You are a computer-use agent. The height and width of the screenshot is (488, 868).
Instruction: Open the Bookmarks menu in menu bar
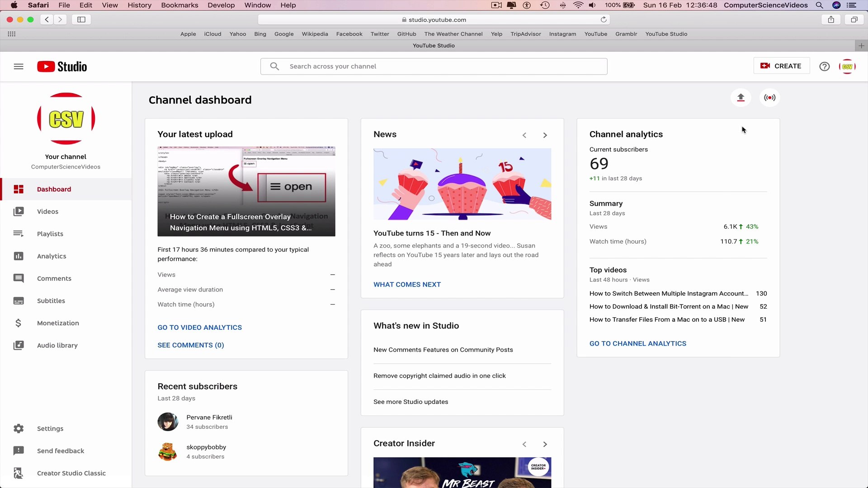coord(179,5)
